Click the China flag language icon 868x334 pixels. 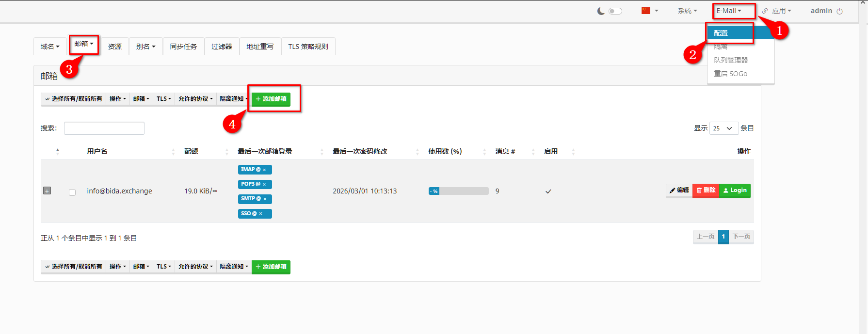(x=645, y=11)
